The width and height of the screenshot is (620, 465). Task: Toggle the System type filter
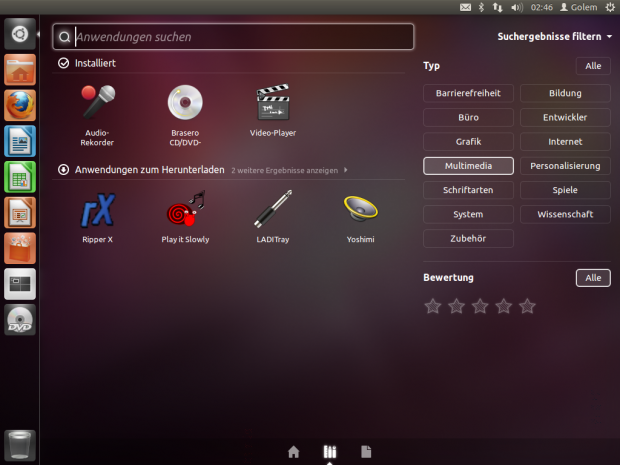(x=468, y=214)
